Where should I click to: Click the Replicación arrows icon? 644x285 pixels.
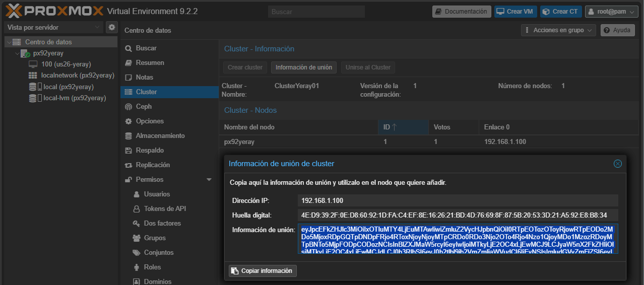(128, 165)
